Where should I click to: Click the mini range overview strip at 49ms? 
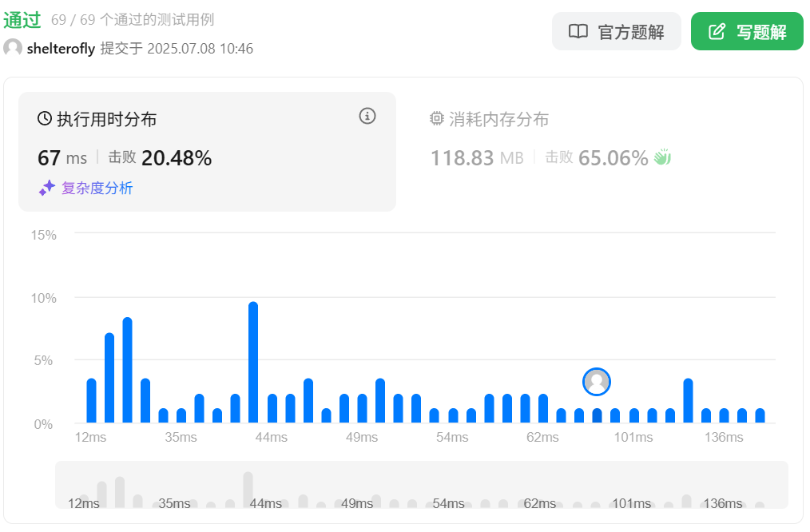357,503
